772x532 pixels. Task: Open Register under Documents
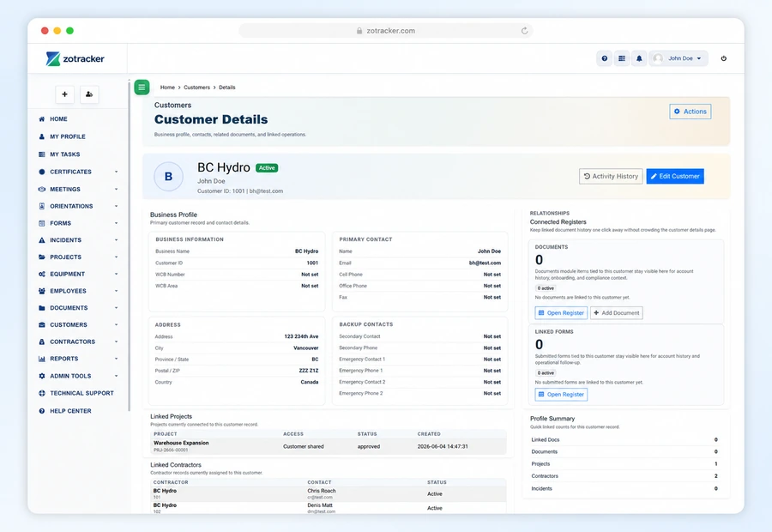pyautogui.click(x=561, y=313)
